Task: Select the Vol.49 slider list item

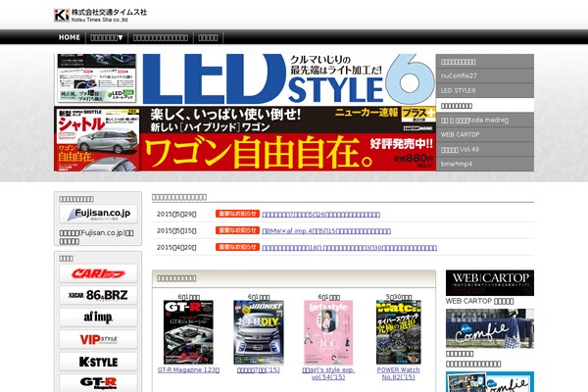Action: point(484,149)
